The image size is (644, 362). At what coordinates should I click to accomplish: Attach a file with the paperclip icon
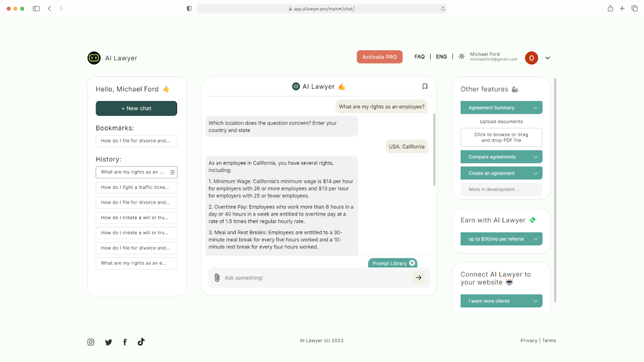(x=217, y=277)
